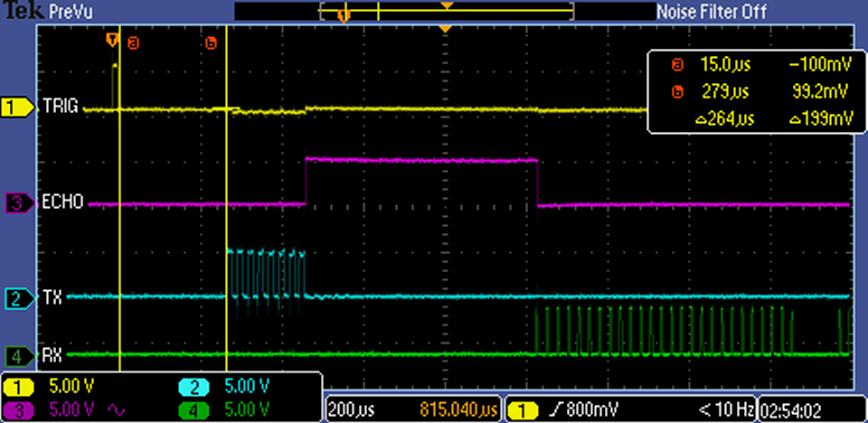868x423 pixels.
Task: Click the Tek logo
Action: (18, 11)
